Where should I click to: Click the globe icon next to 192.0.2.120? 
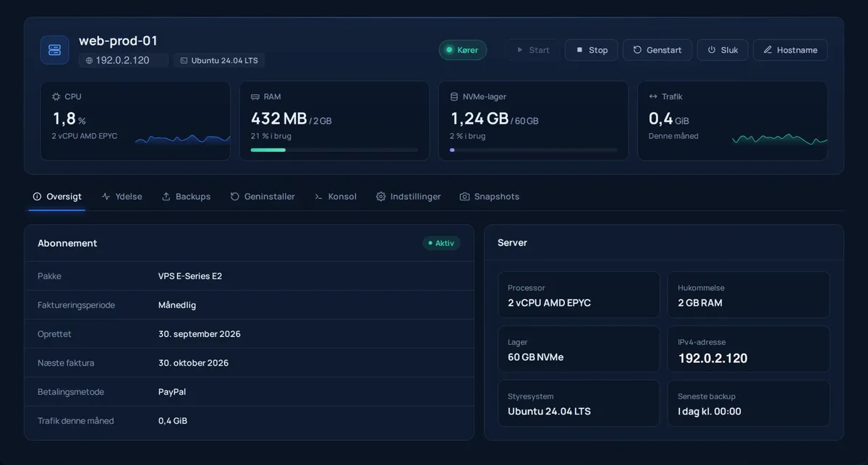[x=90, y=61]
